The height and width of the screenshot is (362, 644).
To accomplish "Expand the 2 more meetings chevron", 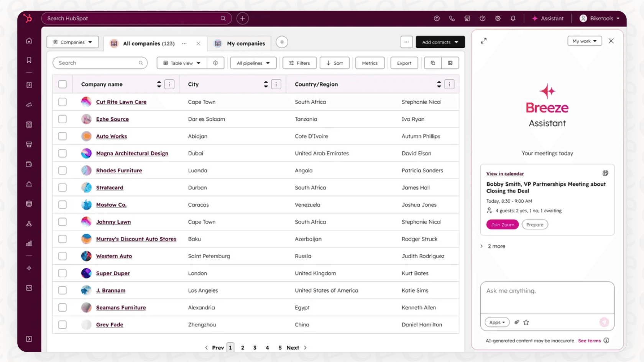I will 493,246.
